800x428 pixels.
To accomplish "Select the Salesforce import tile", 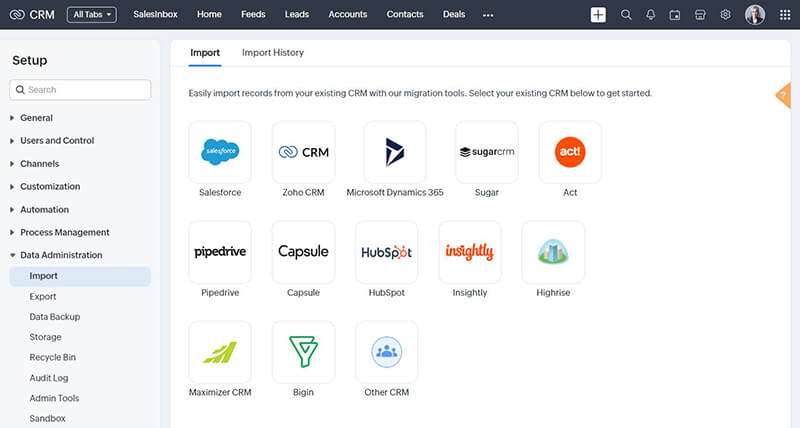I will tap(220, 152).
